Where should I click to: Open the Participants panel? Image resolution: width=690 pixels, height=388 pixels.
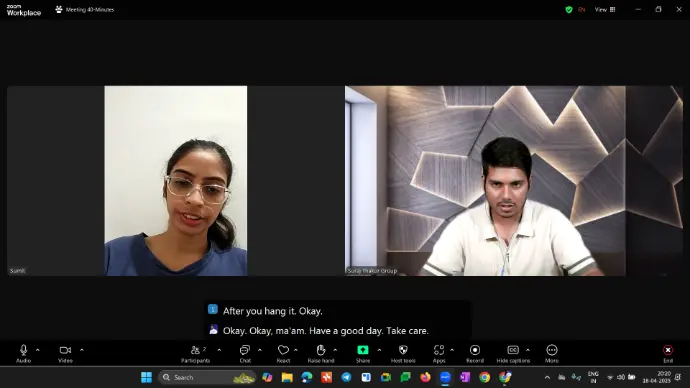[195, 354]
